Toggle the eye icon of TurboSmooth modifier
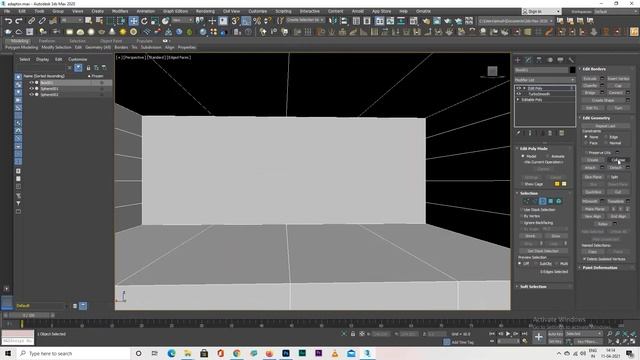The width and height of the screenshot is (640, 360). 519,94
